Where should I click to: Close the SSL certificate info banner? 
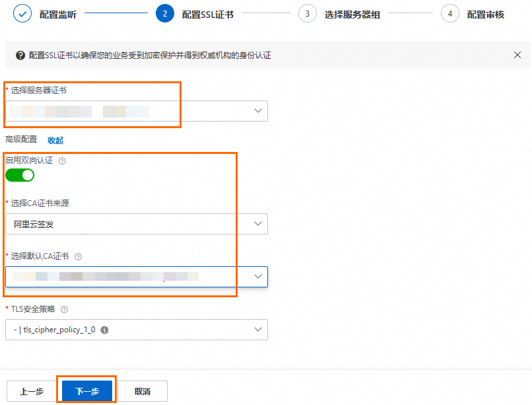(517, 55)
